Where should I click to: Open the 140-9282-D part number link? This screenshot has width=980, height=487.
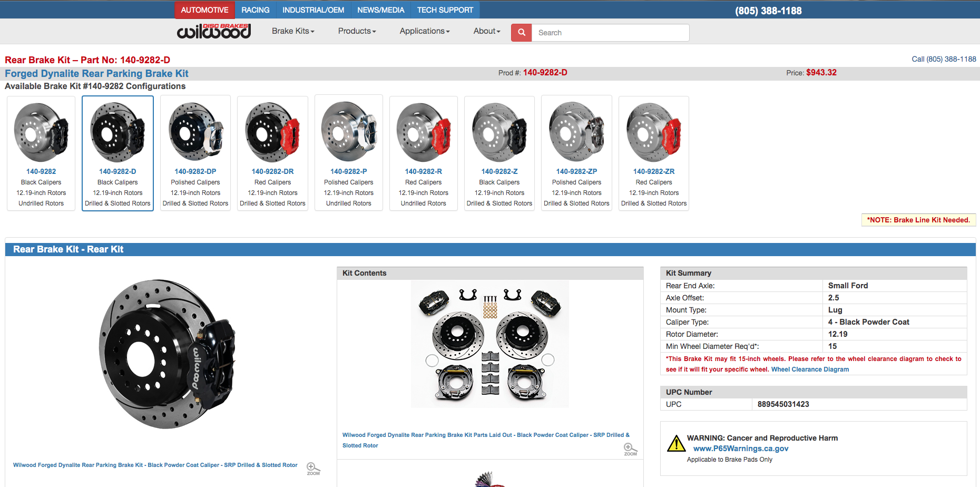tap(117, 171)
